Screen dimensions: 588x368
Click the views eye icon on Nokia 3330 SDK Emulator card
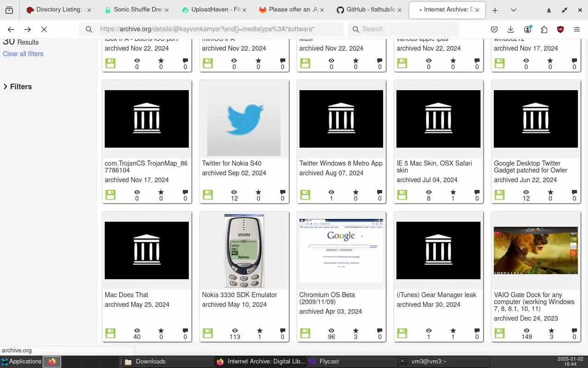pos(235,331)
